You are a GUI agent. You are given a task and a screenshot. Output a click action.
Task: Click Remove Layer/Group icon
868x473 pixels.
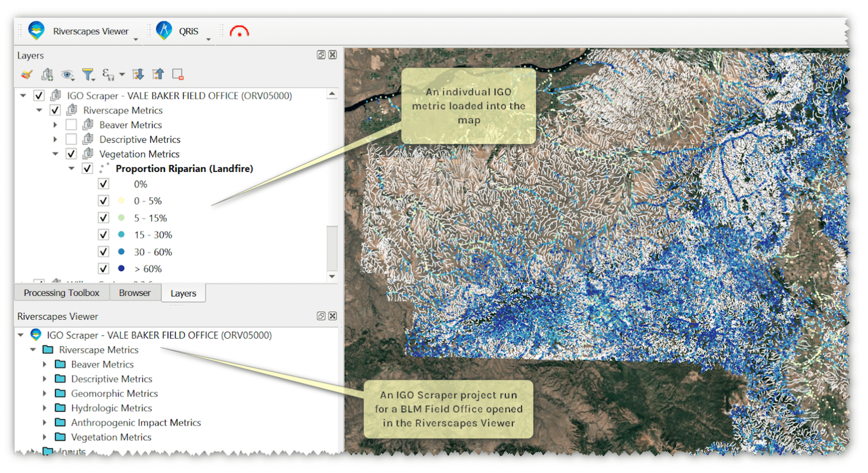pos(178,75)
